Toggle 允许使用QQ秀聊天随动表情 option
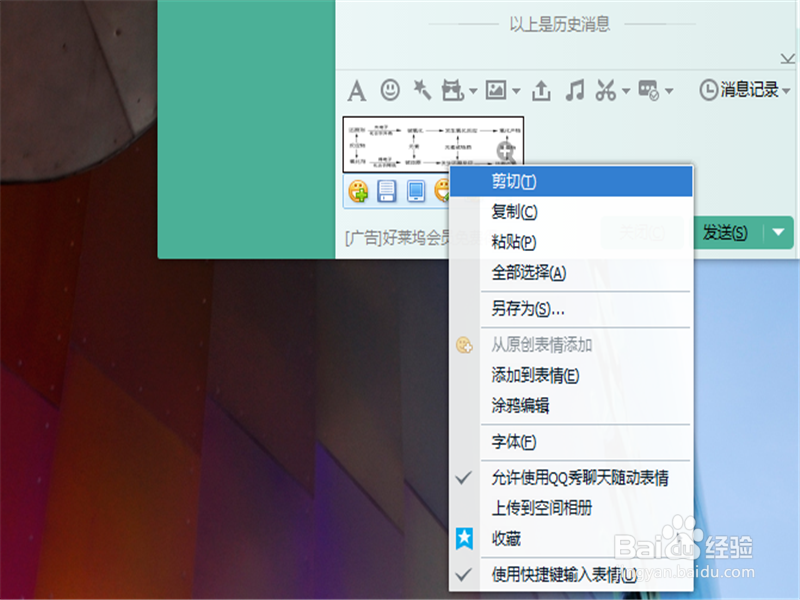Screen dimensions: 800x600 coord(571,478)
